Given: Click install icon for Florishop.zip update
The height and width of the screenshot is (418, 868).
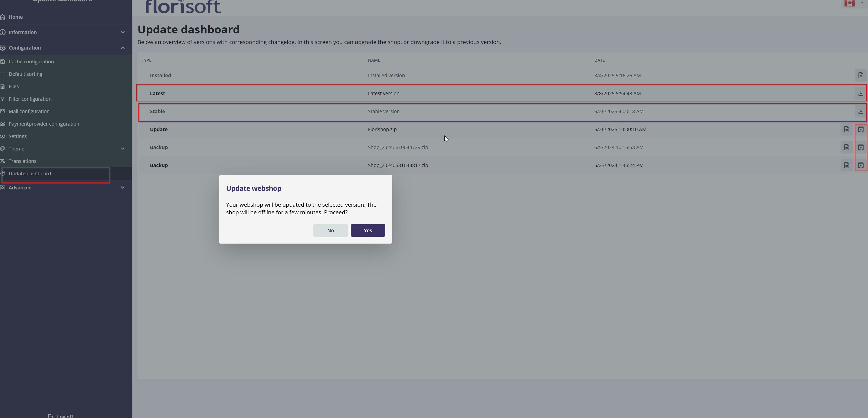Looking at the screenshot, I should (x=860, y=129).
